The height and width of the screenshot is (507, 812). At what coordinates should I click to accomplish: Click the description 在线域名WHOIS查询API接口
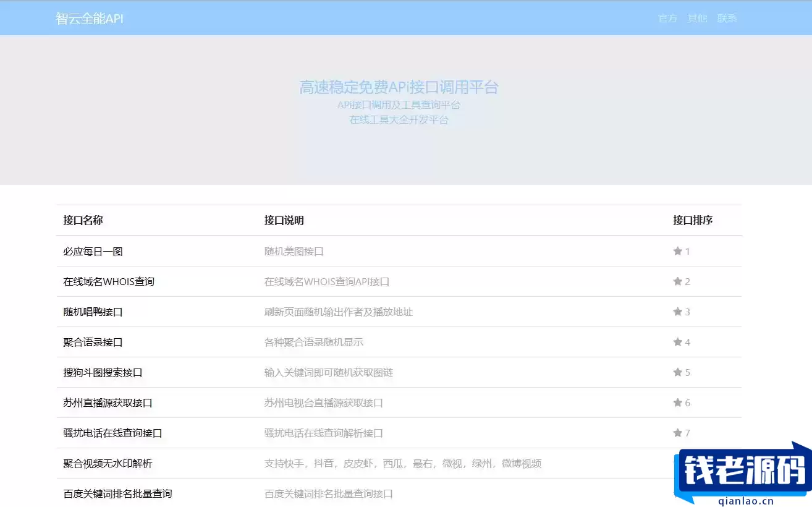[327, 282]
